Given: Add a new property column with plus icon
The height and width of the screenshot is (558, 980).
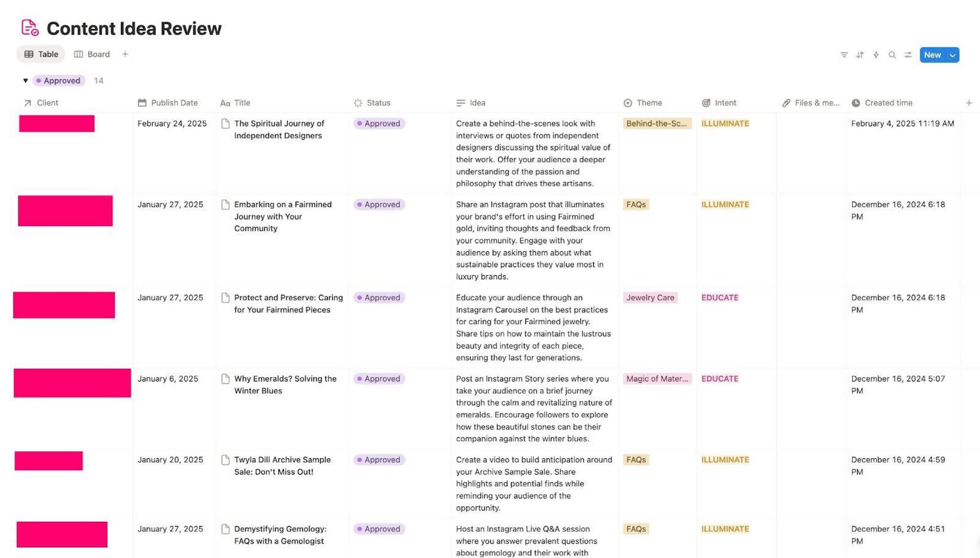Looking at the screenshot, I should click(x=969, y=103).
